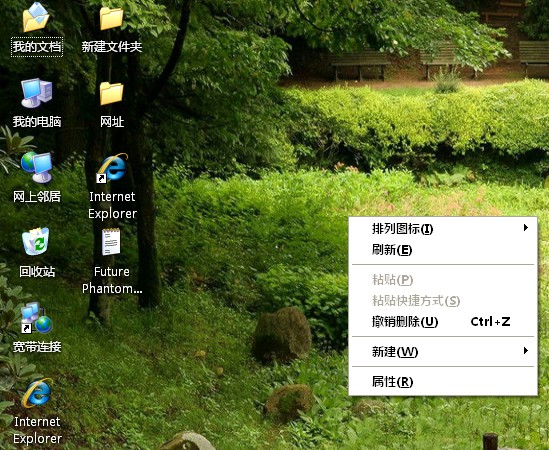
Task: Select the 回收站 recycle bin icon
Action: pyautogui.click(x=36, y=242)
